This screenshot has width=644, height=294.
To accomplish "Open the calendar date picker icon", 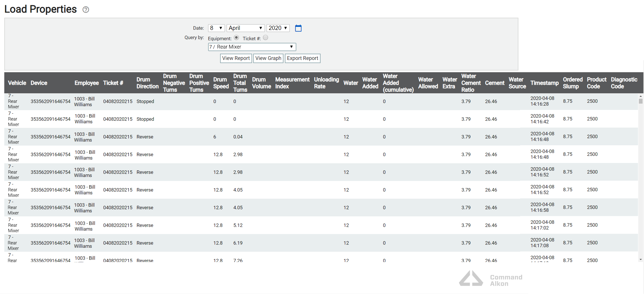I will click(x=298, y=28).
